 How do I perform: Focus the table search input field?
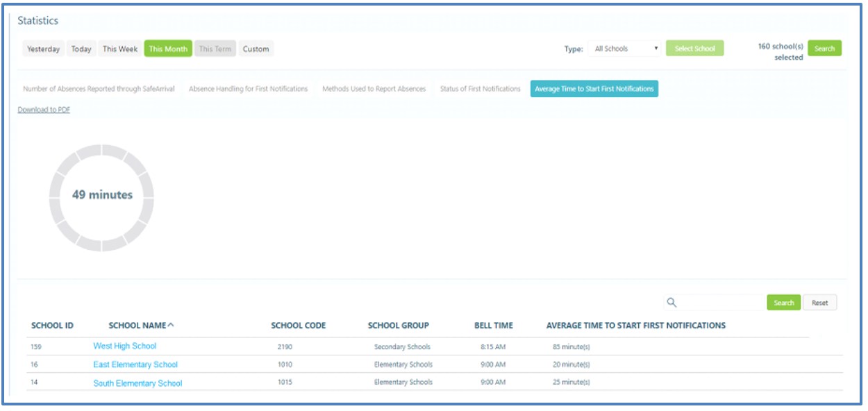click(721, 303)
